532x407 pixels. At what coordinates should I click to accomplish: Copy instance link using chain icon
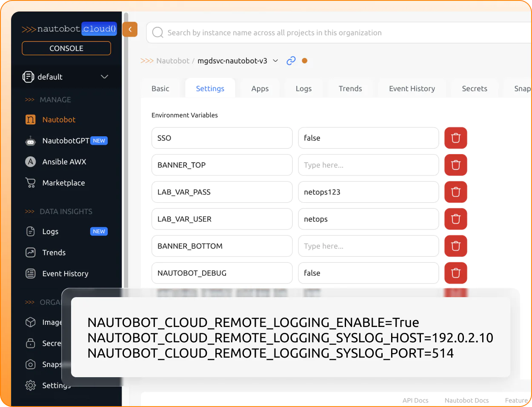pos(291,61)
